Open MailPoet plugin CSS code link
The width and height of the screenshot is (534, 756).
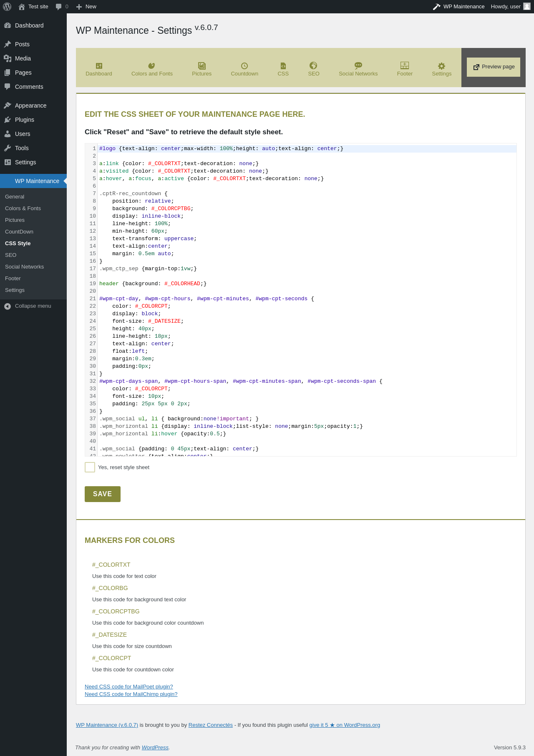click(x=128, y=687)
